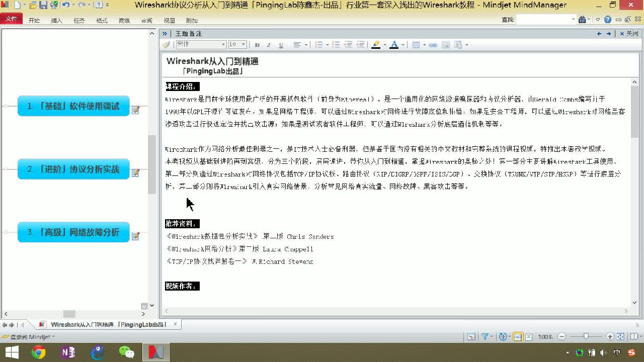Select the yellow highlight pen icon
This screenshot has width=644, height=362.
pyautogui.click(x=376, y=45)
